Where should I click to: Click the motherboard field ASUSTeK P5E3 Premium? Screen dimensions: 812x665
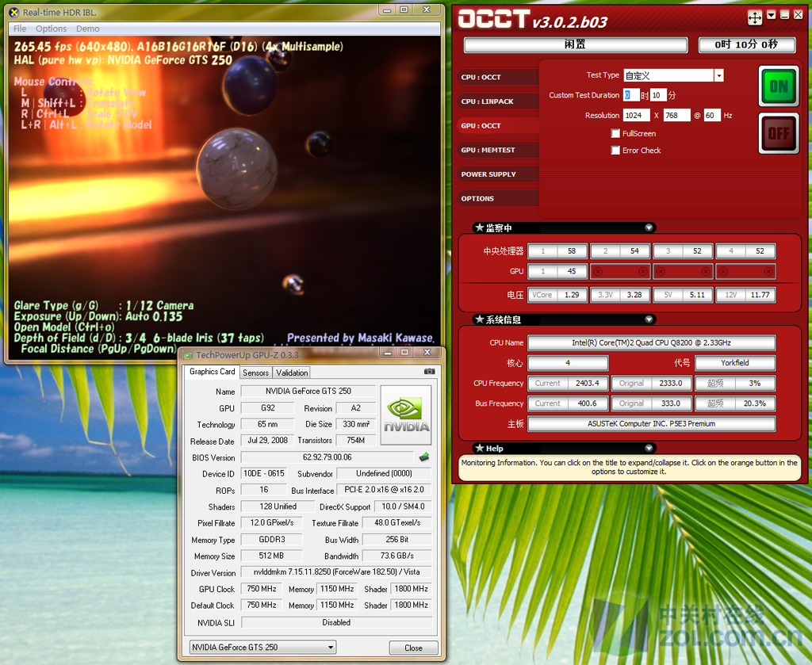pyautogui.click(x=651, y=423)
